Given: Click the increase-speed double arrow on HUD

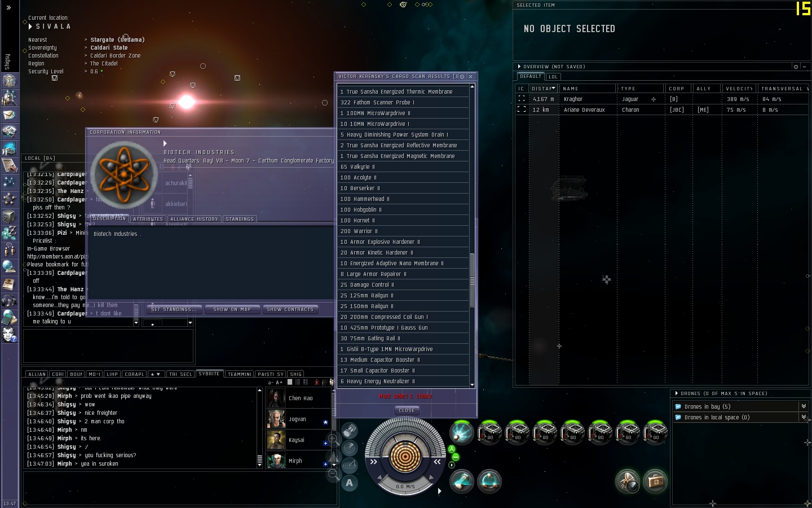Looking at the screenshot, I should point(437,462).
